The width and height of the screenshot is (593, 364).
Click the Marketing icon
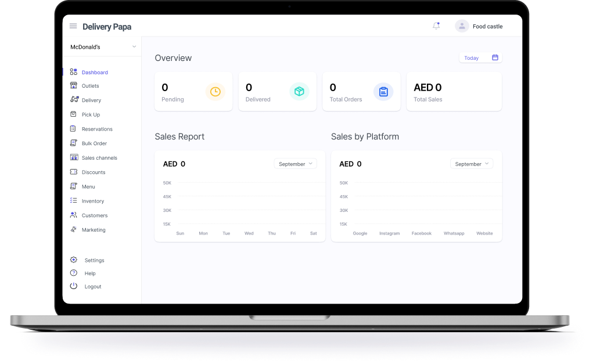tap(73, 229)
